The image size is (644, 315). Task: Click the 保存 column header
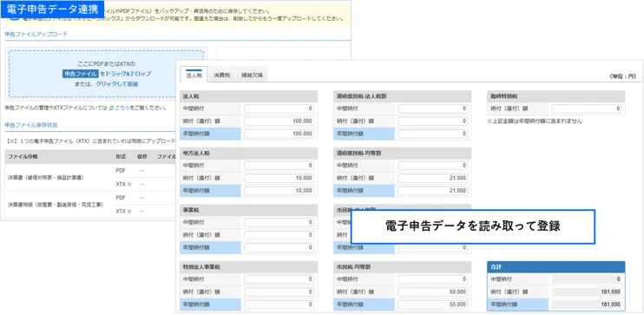[x=141, y=156]
